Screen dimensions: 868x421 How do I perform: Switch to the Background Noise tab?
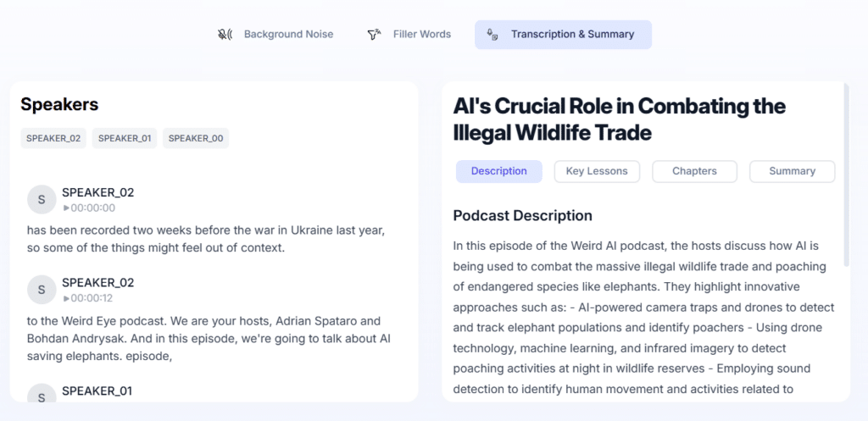[275, 34]
